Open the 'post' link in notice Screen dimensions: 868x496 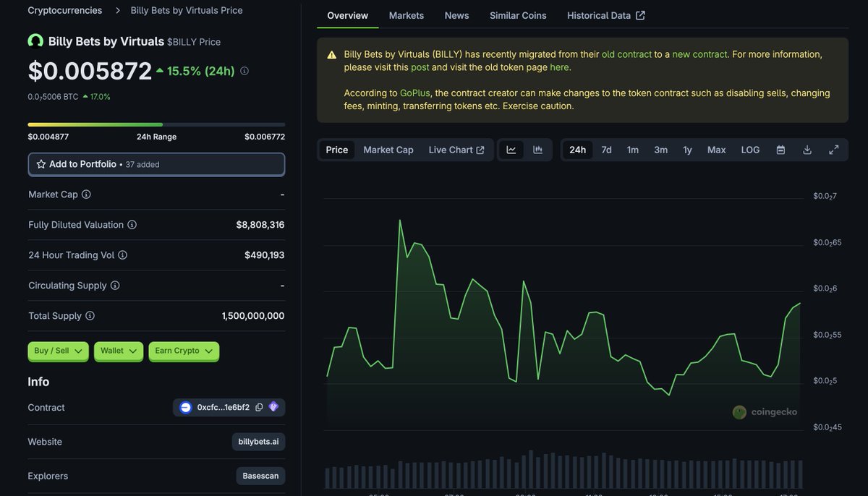[420, 67]
